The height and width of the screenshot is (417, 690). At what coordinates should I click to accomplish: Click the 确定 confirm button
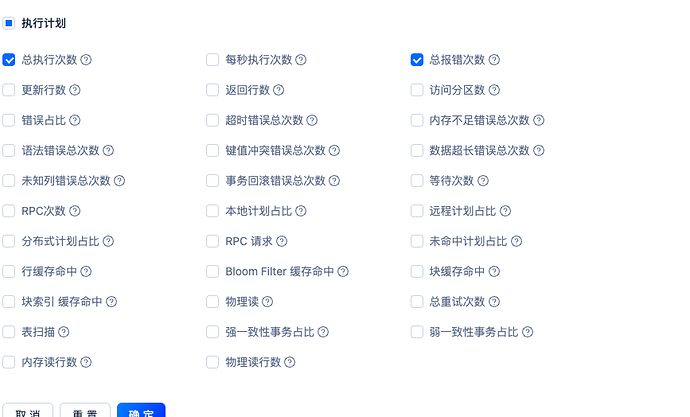point(141,411)
